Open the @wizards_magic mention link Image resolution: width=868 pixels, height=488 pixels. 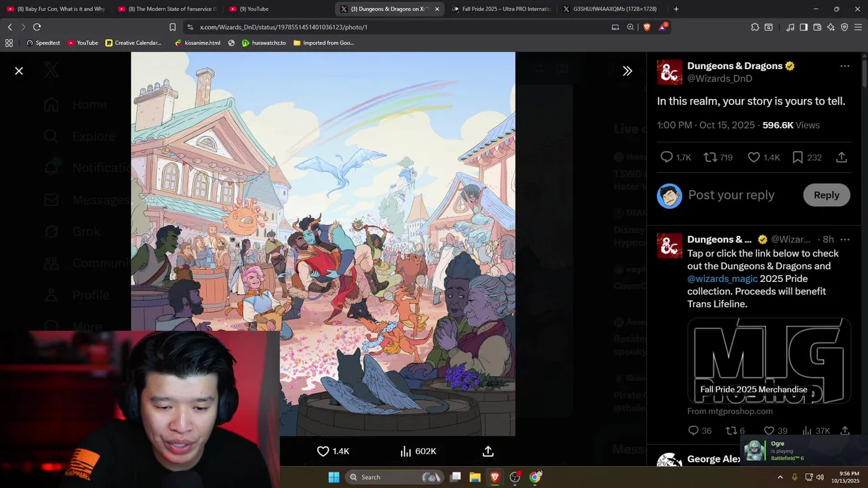tap(722, 279)
